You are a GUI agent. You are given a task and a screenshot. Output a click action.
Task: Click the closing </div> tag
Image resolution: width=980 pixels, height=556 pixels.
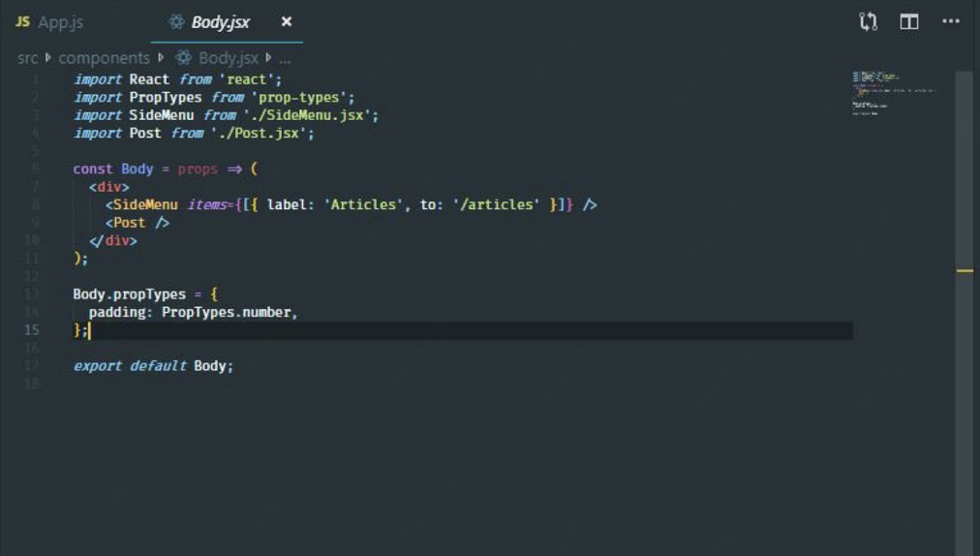[112, 241]
